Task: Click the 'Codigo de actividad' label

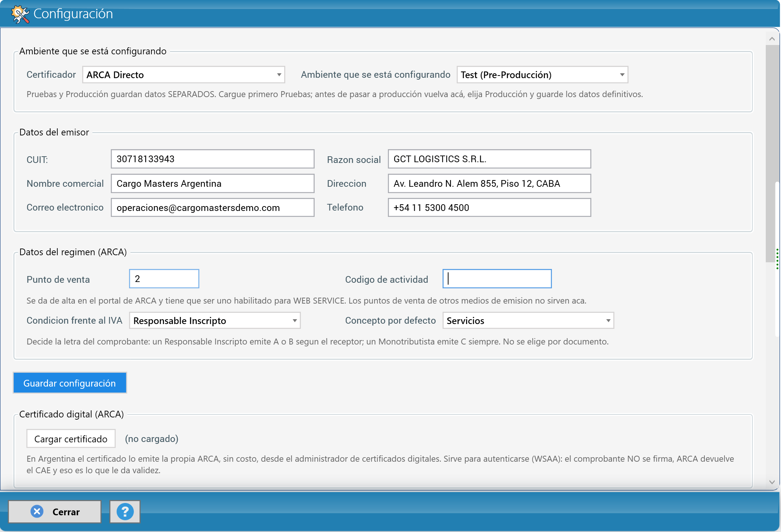Action: tap(387, 279)
